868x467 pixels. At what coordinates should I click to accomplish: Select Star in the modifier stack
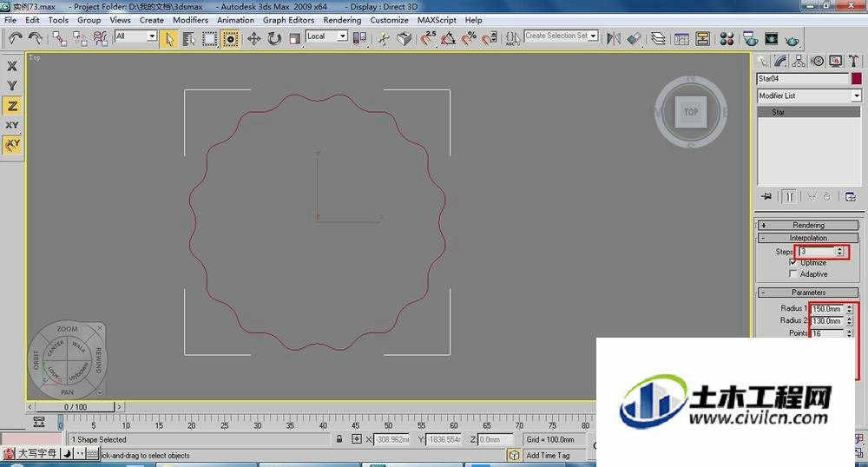pos(809,112)
